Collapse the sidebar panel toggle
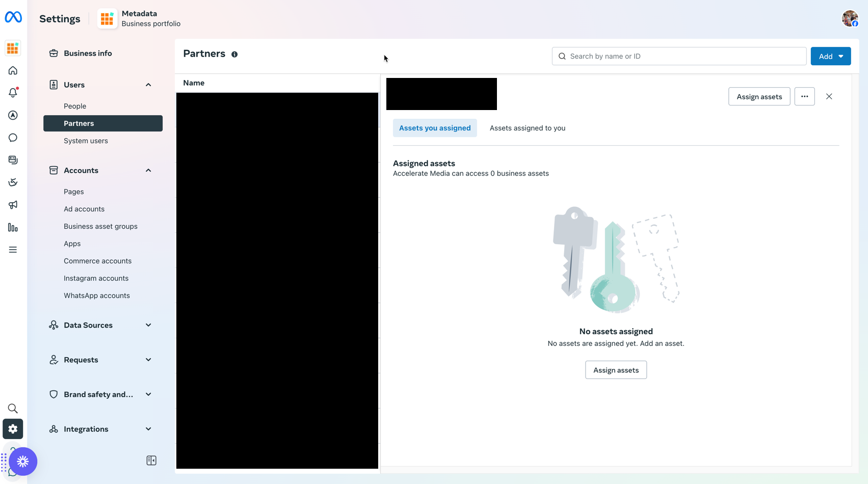The height and width of the screenshot is (484, 868). pos(151,461)
